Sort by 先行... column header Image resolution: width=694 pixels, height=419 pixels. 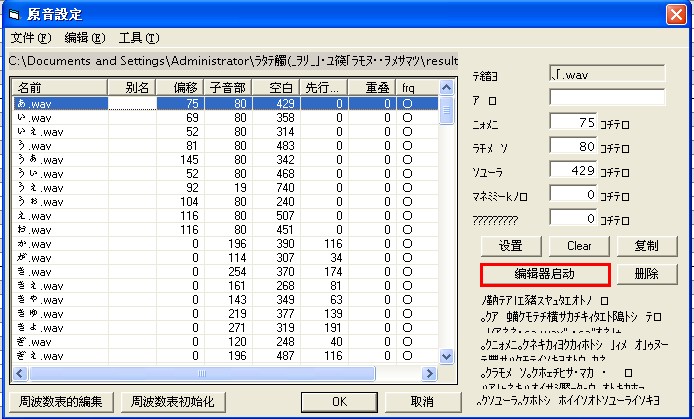[x=324, y=88]
